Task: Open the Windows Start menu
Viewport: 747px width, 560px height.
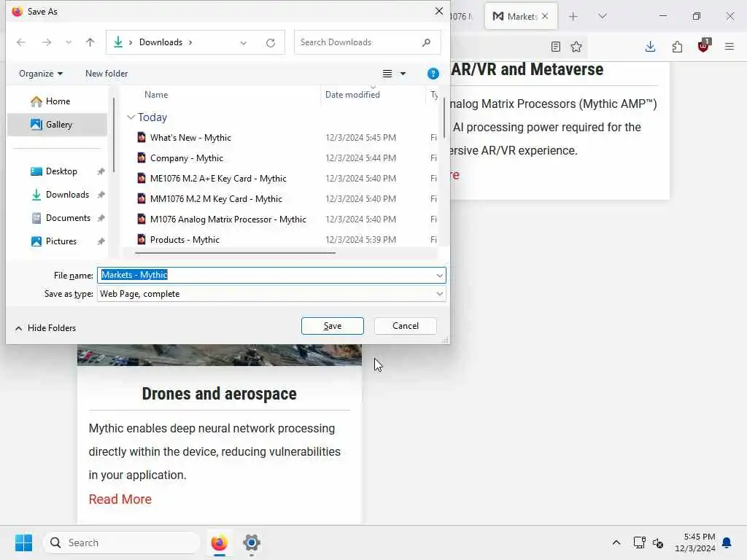Action: [x=24, y=542]
